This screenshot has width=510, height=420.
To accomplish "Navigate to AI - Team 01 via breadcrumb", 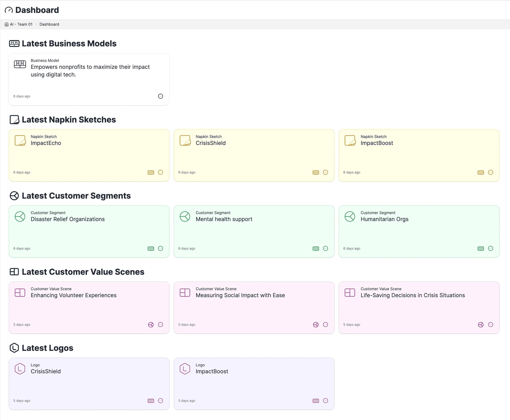I will 21,24.
